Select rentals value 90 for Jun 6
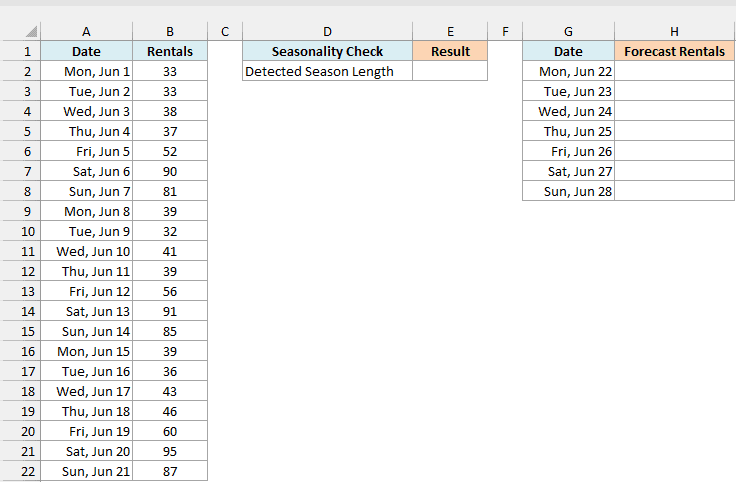The height and width of the screenshot is (482, 736). 170,171
